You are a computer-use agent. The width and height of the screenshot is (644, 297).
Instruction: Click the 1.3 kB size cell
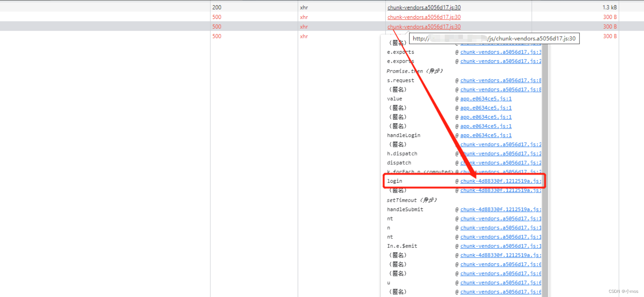point(610,8)
